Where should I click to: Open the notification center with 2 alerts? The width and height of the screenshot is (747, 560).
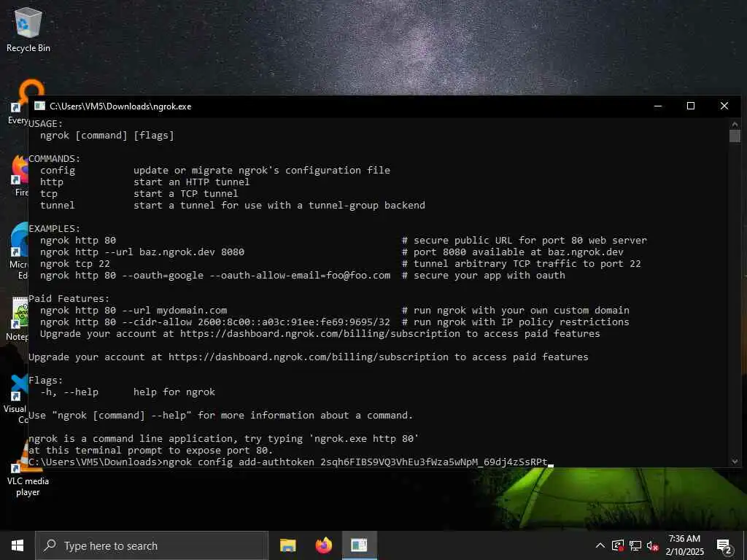click(724, 547)
